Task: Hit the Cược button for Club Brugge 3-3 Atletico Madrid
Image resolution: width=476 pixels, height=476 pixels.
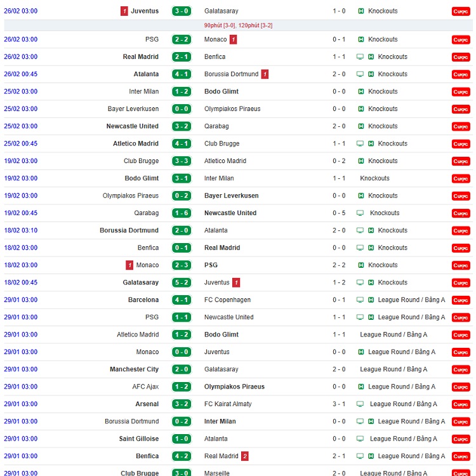Action: pyautogui.click(x=461, y=161)
